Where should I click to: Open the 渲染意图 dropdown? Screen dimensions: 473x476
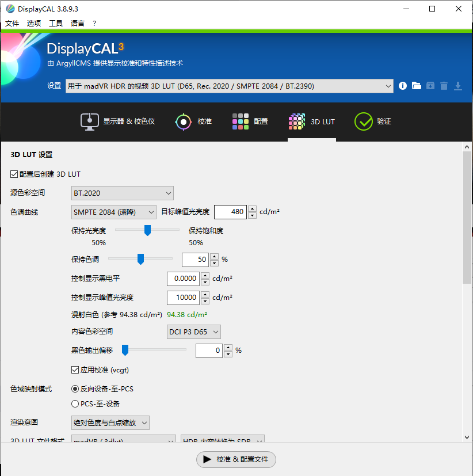(x=110, y=422)
